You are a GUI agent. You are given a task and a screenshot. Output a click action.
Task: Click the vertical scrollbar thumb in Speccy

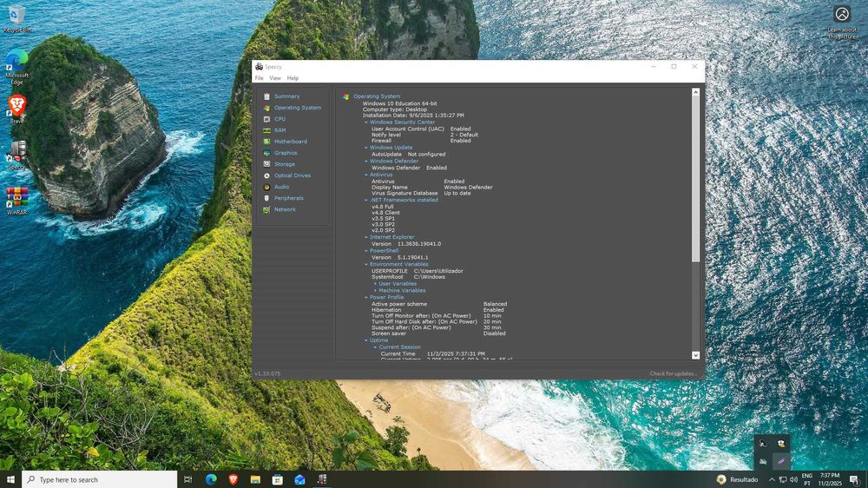696,180
